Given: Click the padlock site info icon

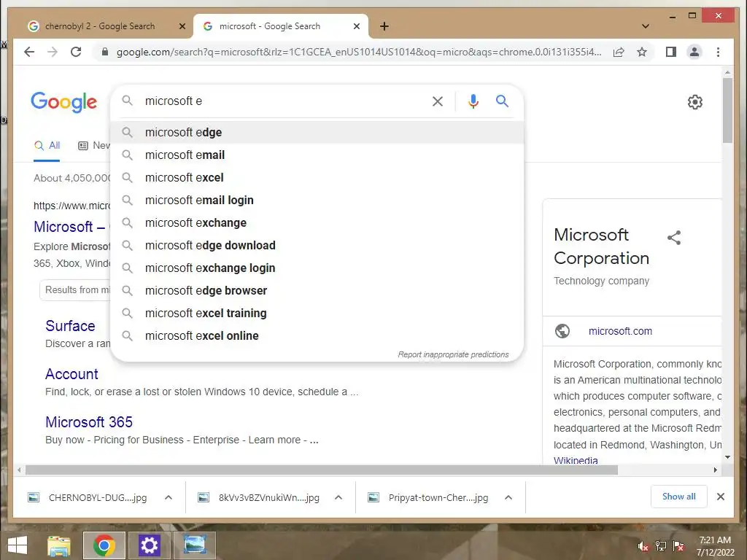Looking at the screenshot, I should (105, 52).
